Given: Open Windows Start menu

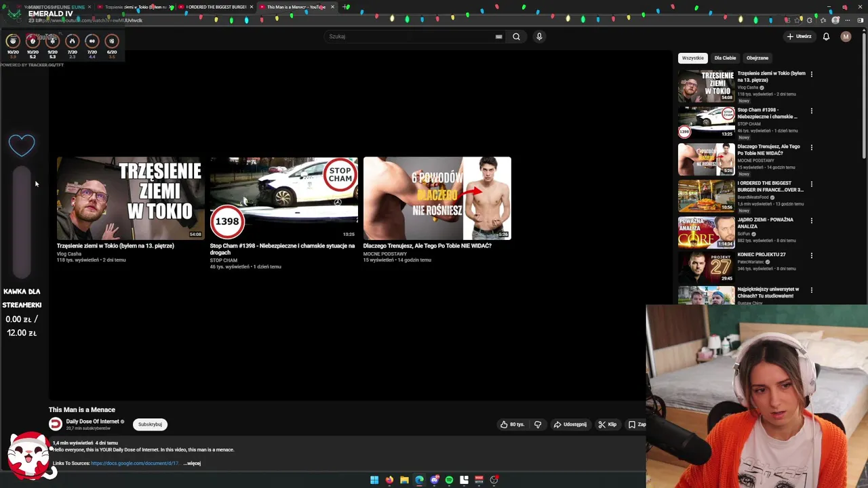Looking at the screenshot, I should pos(374,480).
